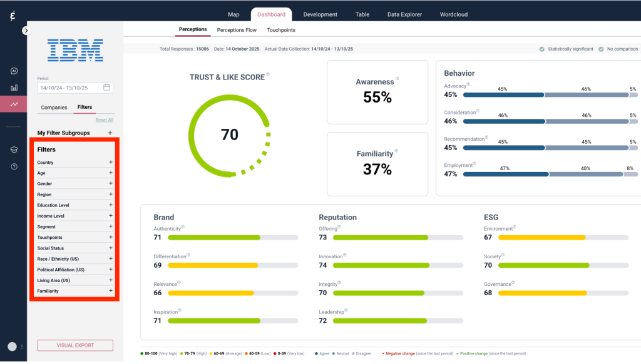Open user menu dots beside avatar
Viewport: 641px width, 364px height.
point(23,346)
